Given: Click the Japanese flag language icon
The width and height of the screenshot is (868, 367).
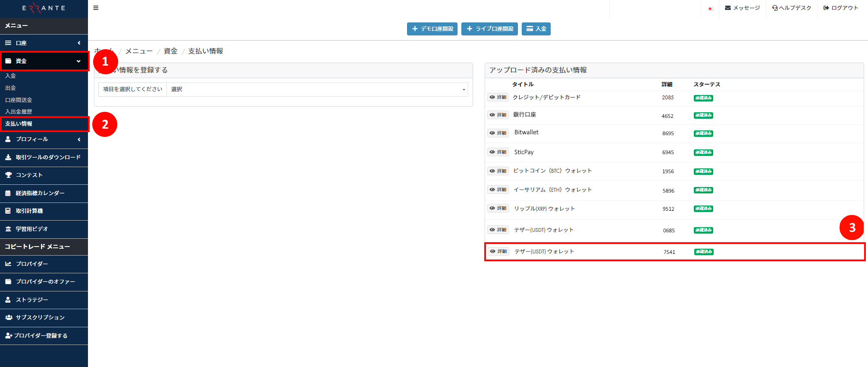Looking at the screenshot, I should coord(710,8).
